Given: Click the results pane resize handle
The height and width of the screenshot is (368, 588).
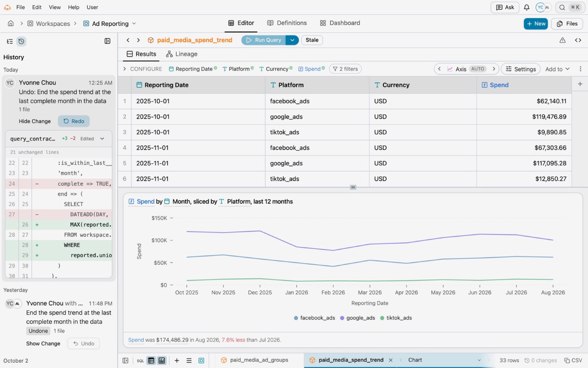Looking at the screenshot, I should click(x=353, y=187).
